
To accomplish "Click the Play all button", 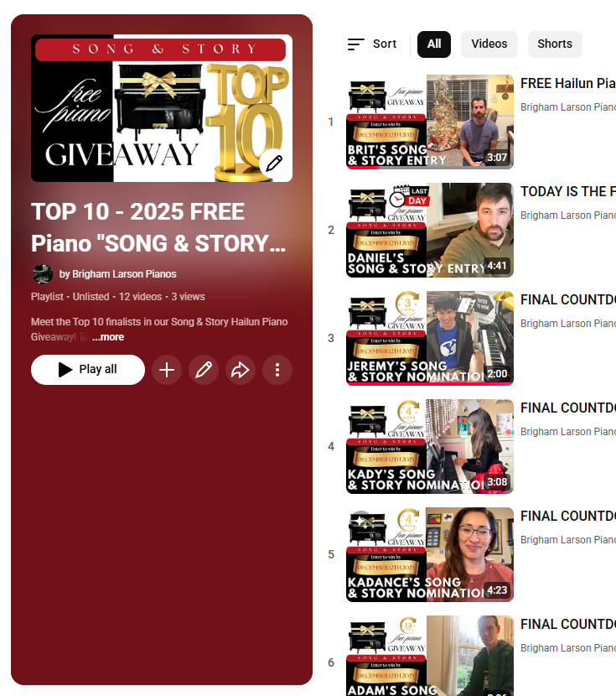I will [88, 370].
